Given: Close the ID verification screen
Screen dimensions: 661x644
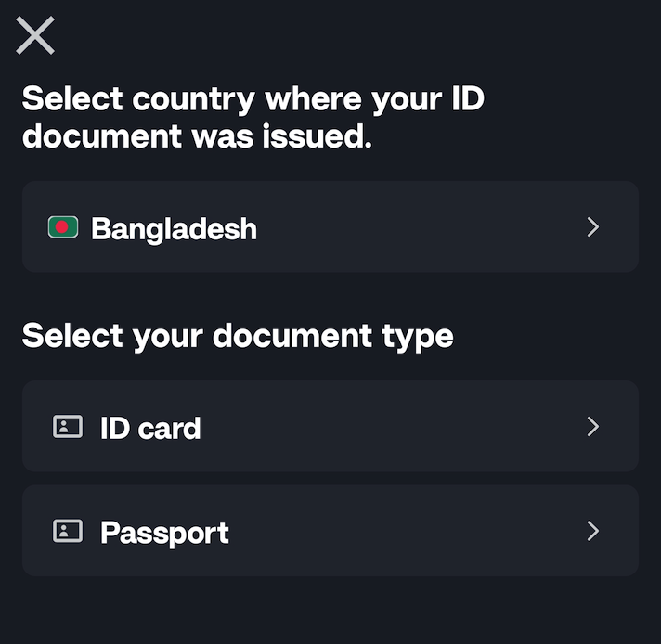Looking at the screenshot, I should tap(35, 35).
